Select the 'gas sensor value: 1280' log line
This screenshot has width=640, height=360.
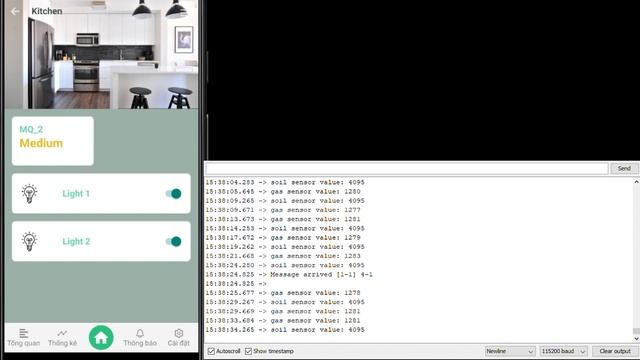[x=283, y=191]
